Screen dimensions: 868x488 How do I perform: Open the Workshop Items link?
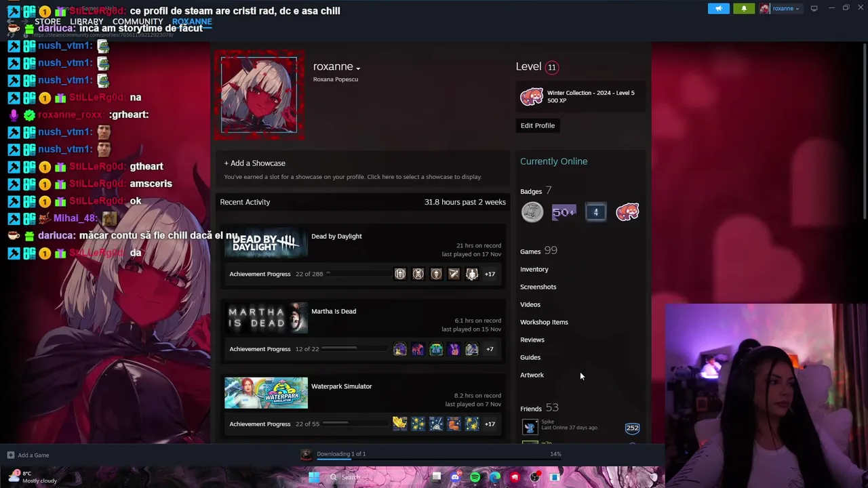[x=545, y=322]
